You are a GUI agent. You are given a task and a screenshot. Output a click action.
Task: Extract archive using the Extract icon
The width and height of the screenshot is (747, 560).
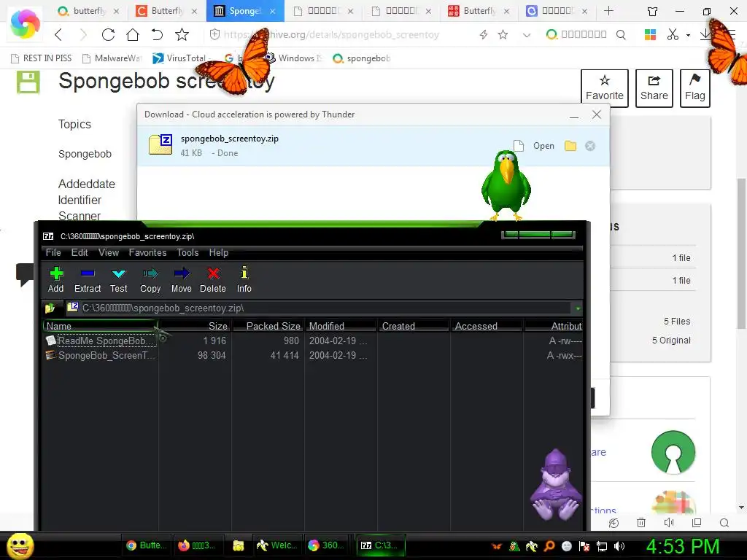[88, 279]
